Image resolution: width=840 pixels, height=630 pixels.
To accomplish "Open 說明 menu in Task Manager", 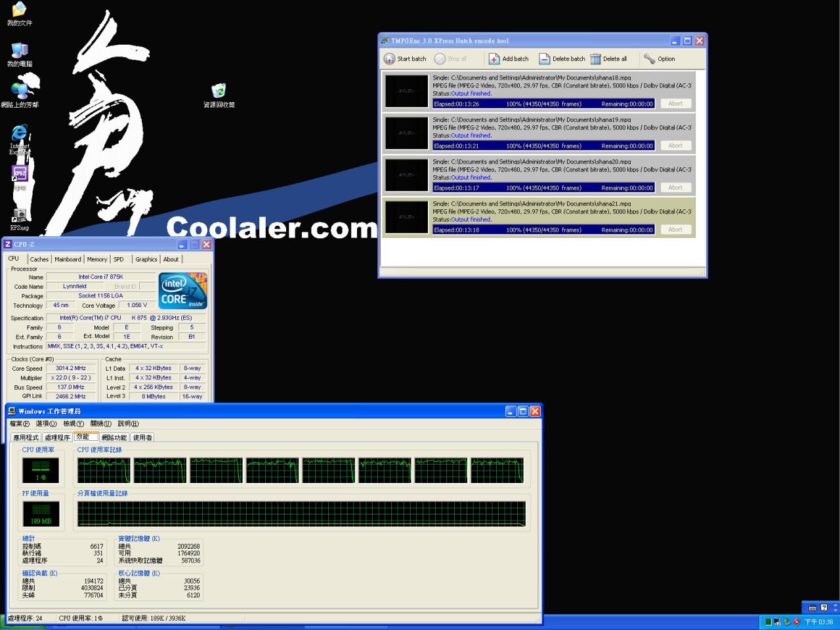I will point(128,424).
